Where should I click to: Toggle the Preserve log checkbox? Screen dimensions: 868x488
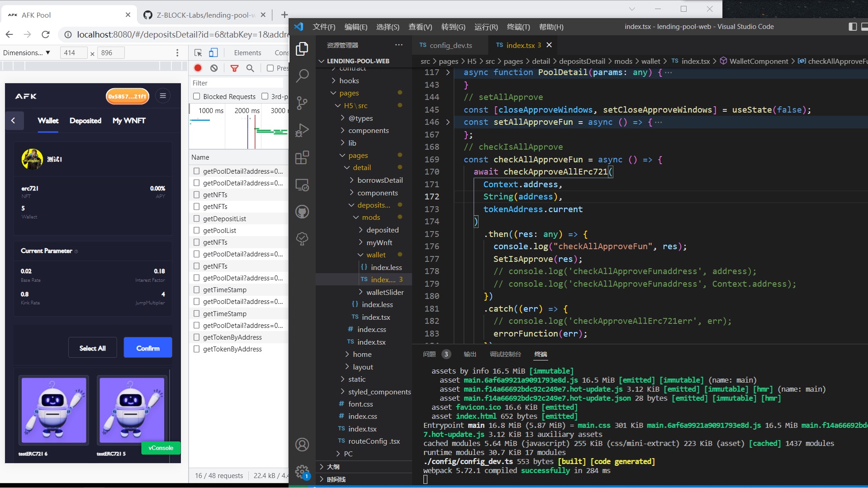[270, 68]
